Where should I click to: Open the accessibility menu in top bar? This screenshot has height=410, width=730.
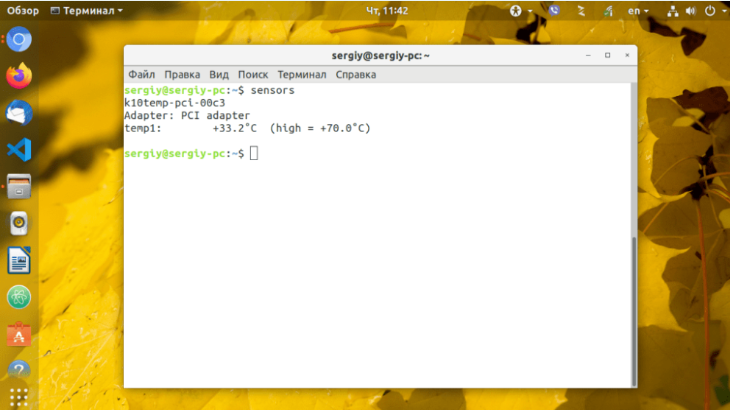tap(518, 11)
